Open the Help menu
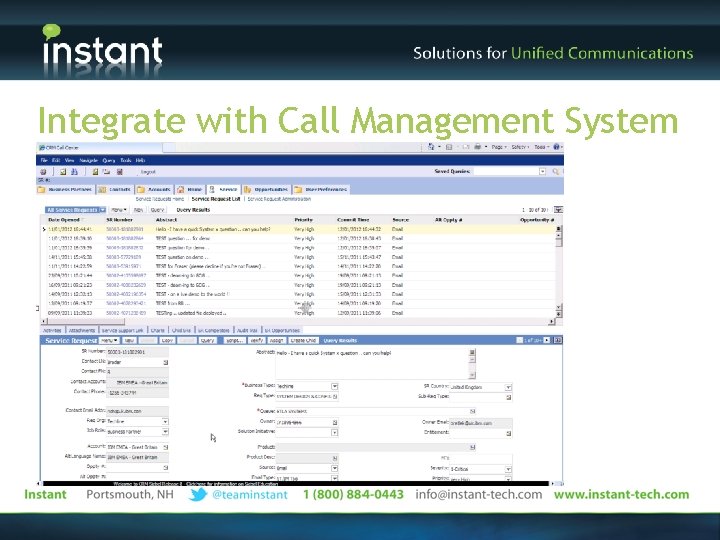The width and height of the screenshot is (720, 540). pos(141,160)
